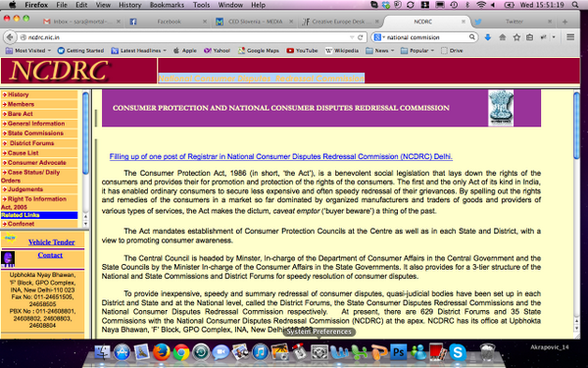The width and height of the screenshot is (588, 368).
Task: Open the Contact link
Action: [x=50, y=255]
